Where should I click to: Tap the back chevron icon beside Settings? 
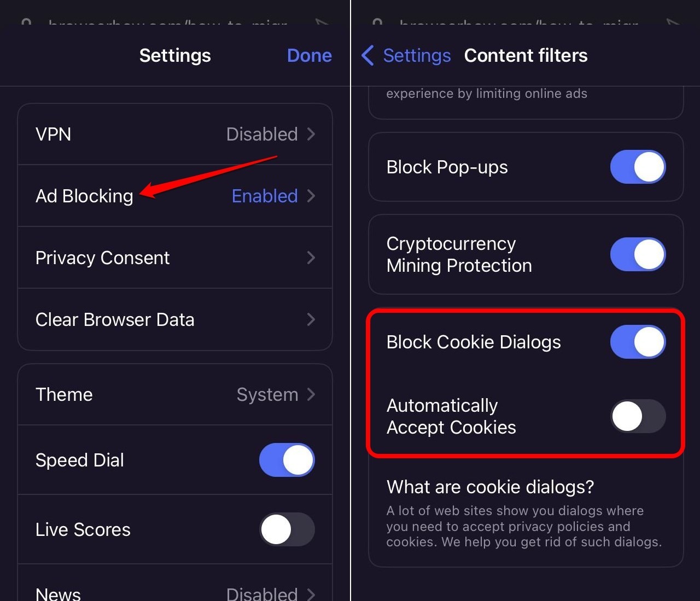[x=368, y=55]
